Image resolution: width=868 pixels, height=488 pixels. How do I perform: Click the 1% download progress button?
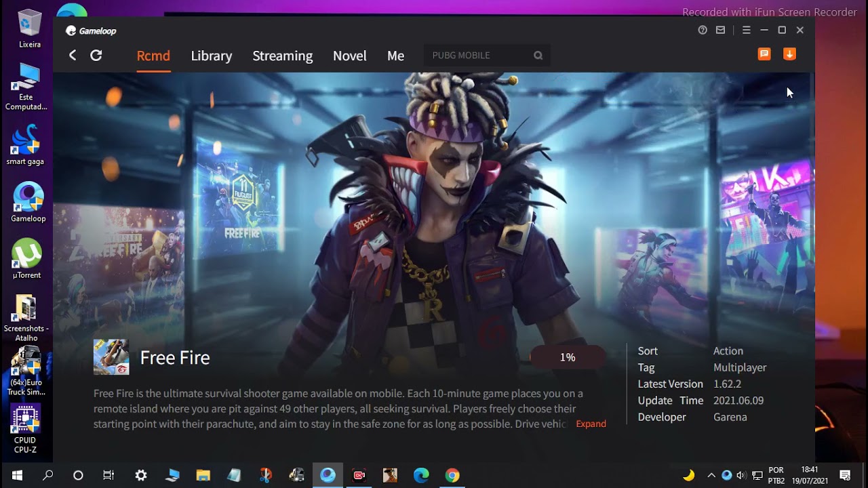[568, 357]
